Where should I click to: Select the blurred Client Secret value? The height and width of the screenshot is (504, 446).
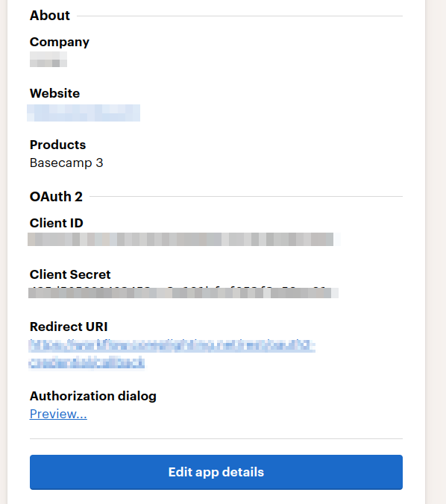[183, 293]
